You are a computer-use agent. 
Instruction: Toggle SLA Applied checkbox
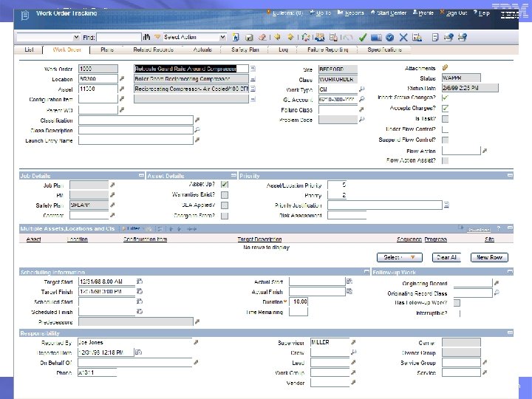click(225, 205)
